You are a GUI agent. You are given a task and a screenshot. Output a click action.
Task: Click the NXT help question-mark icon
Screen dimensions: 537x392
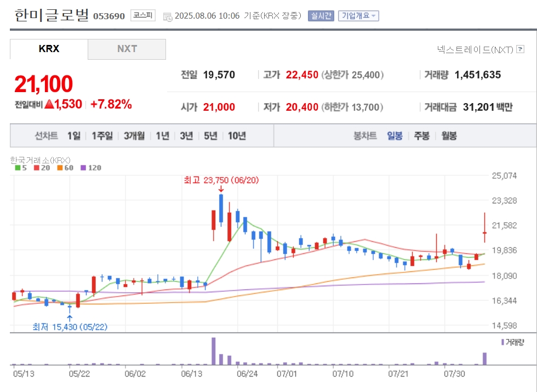[520, 49]
